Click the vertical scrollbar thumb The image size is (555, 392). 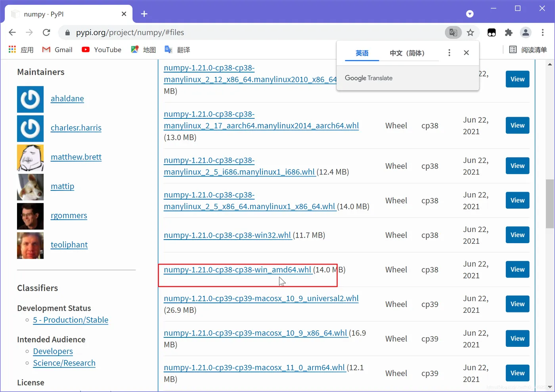[x=549, y=204]
